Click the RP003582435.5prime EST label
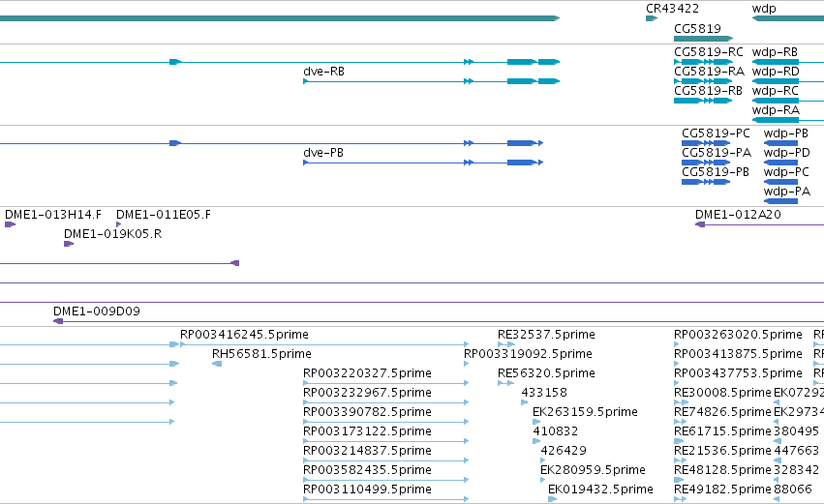 tap(367, 471)
